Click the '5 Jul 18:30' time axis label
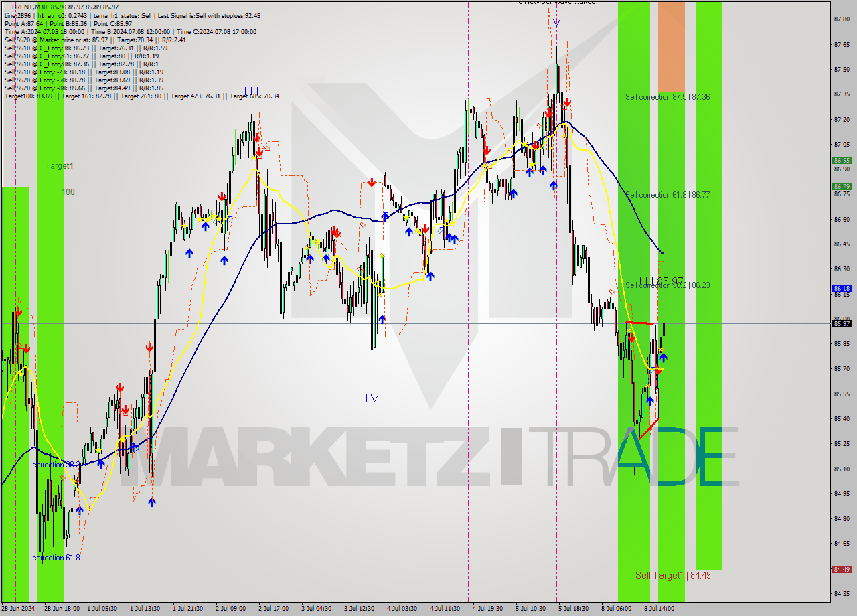 tap(573, 609)
